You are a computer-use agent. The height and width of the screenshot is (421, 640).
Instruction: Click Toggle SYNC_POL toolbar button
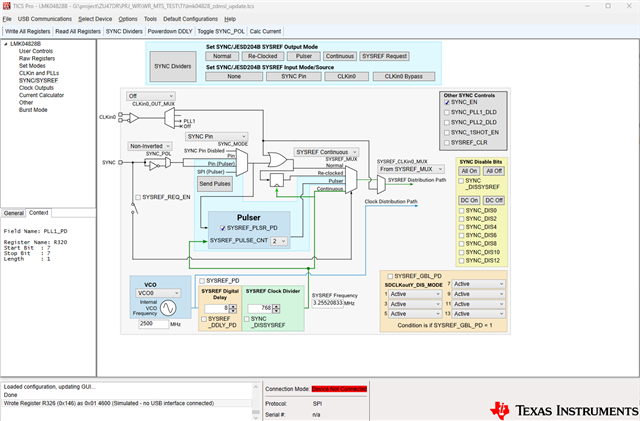221,31
